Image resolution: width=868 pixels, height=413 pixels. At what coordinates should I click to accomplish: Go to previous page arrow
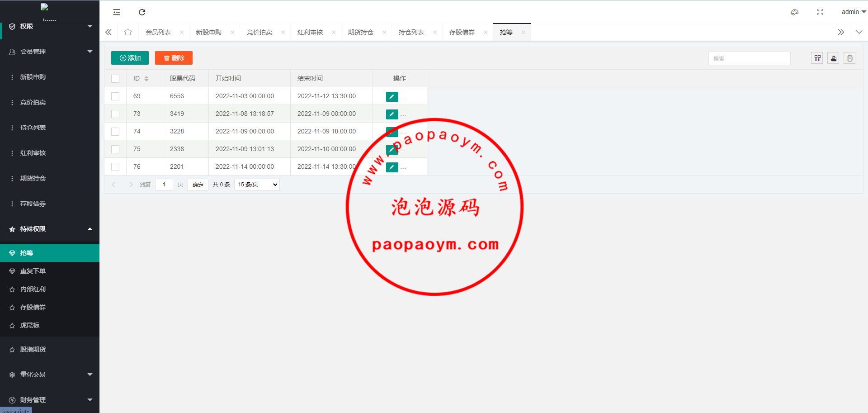pos(114,185)
